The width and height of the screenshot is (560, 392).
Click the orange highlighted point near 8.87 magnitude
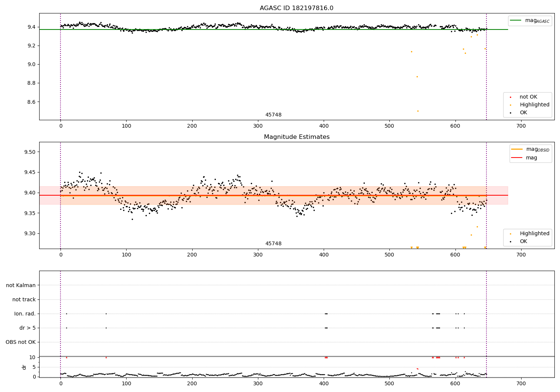tap(417, 77)
